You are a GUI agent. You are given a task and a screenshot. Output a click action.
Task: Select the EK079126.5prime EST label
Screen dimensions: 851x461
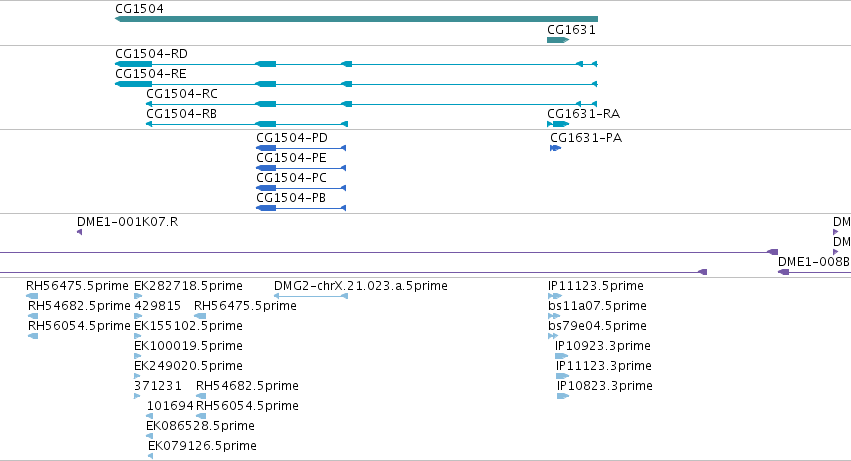(202, 446)
